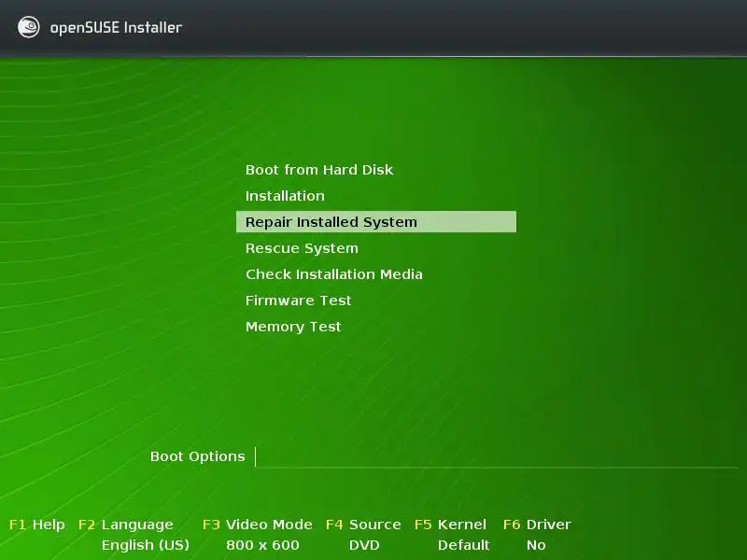The width and height of the screenshot is (747, 560).
Task: Open the F5 Kernel selector
Action: (x=450, y=525)
